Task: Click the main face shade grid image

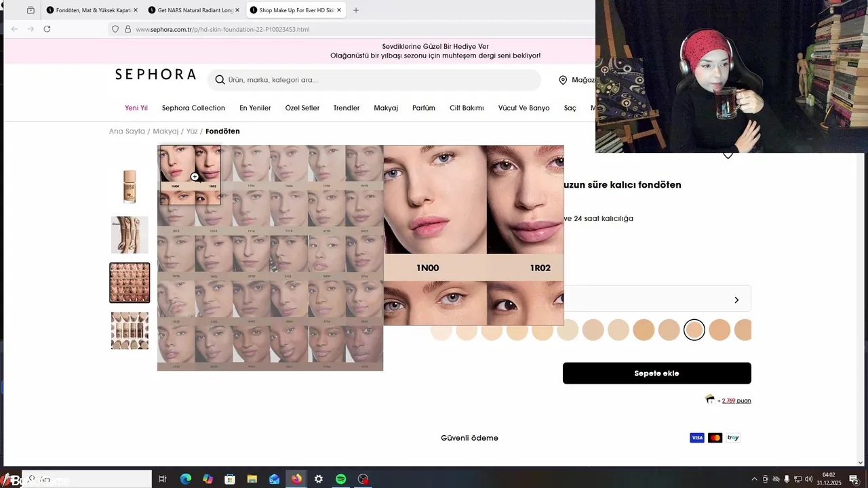Action: (x=270, y=258)
